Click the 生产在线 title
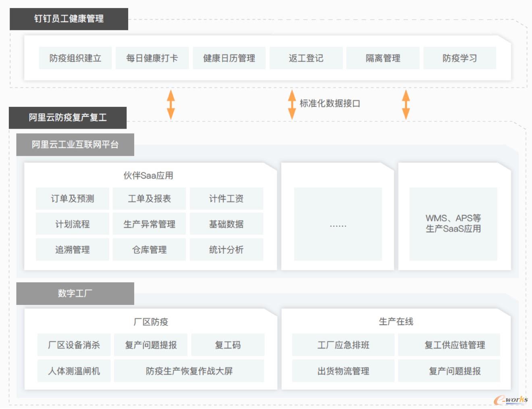This screenshot has width=532, height=409. click(x=396, y=321)
